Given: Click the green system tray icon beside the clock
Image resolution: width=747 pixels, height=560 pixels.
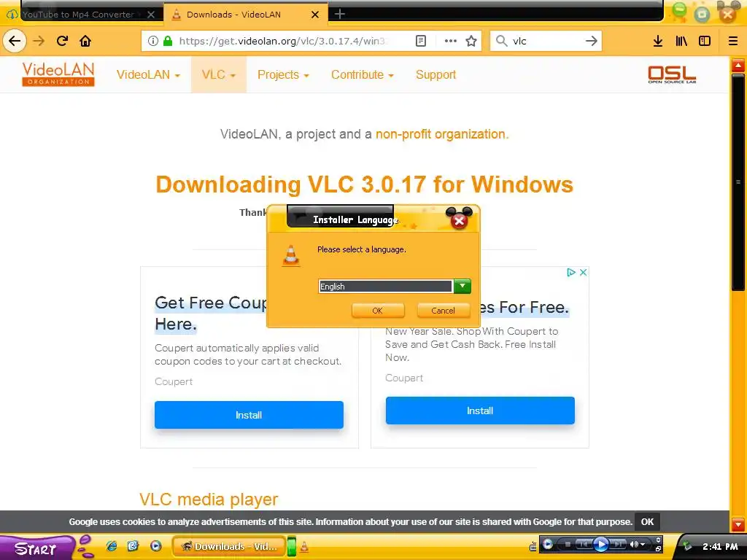Looking at the screenshot, I should pos(686,546).
